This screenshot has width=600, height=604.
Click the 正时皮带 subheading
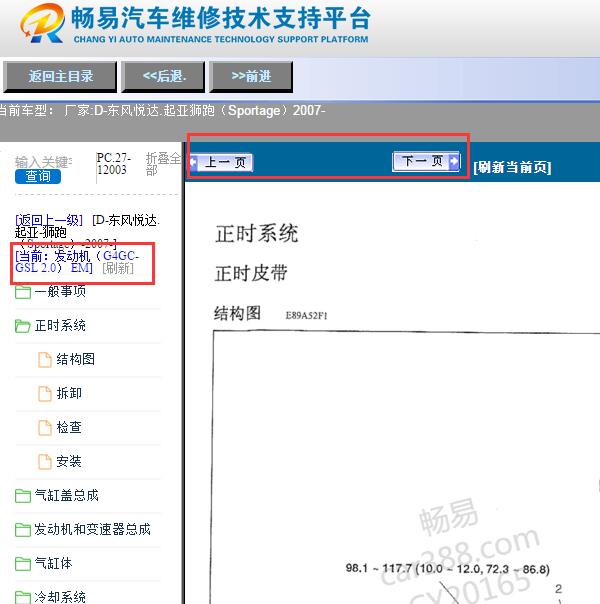pyautogui.click(x=251, y=273)
